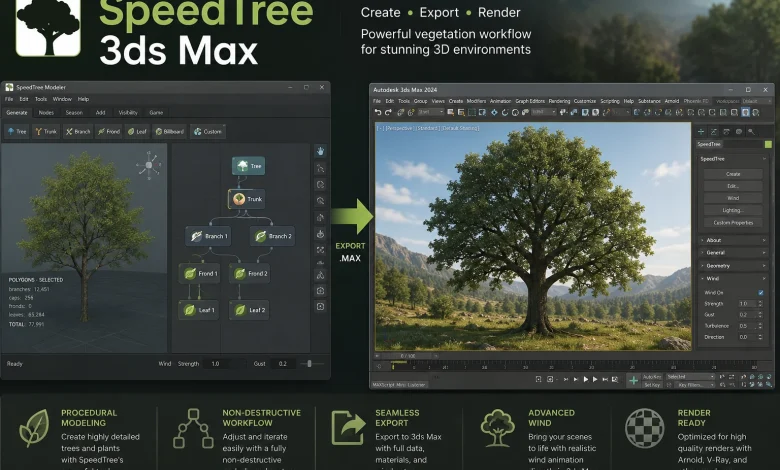Click the Custom Properties button
Viewport: 780px width, 470px height.
click(733, 223)
